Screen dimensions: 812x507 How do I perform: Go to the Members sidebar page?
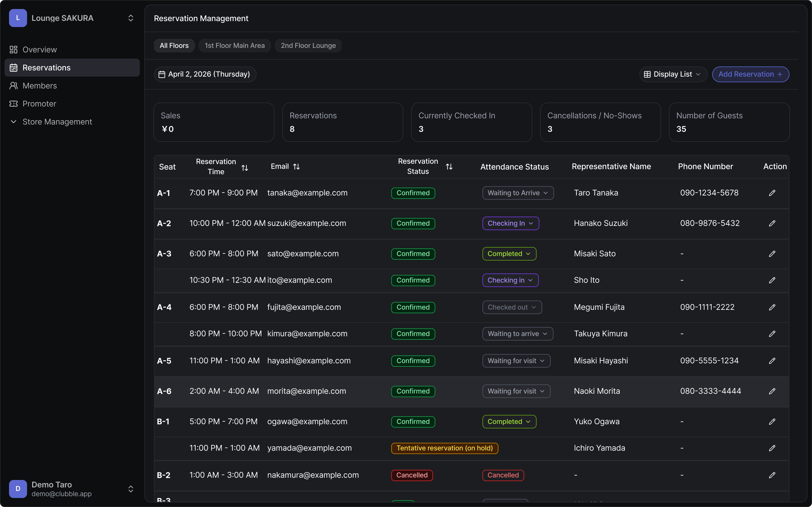pyautogui.click(x=39, y=86)
